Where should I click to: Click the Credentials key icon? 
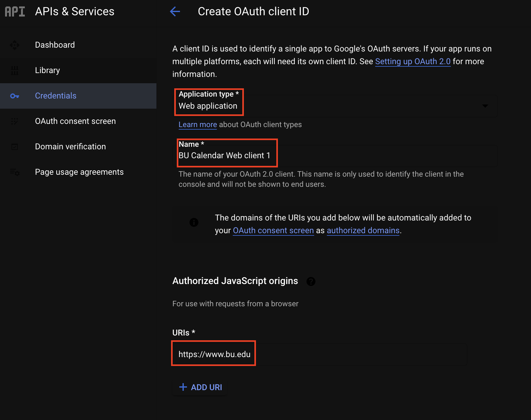(15, 96)
